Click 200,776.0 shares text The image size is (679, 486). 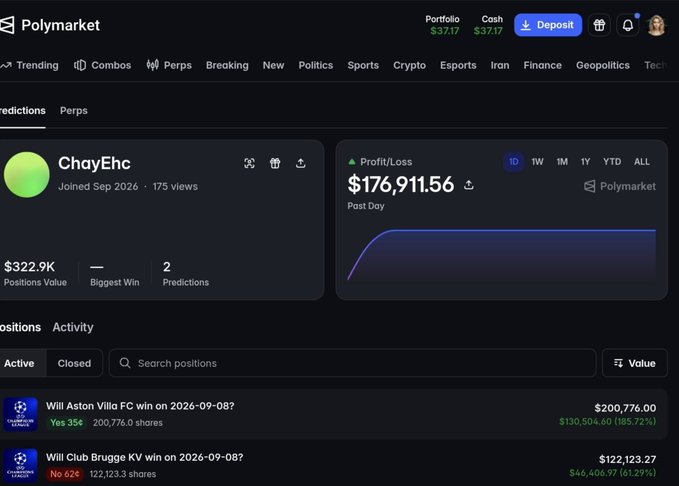pos(128,423)
